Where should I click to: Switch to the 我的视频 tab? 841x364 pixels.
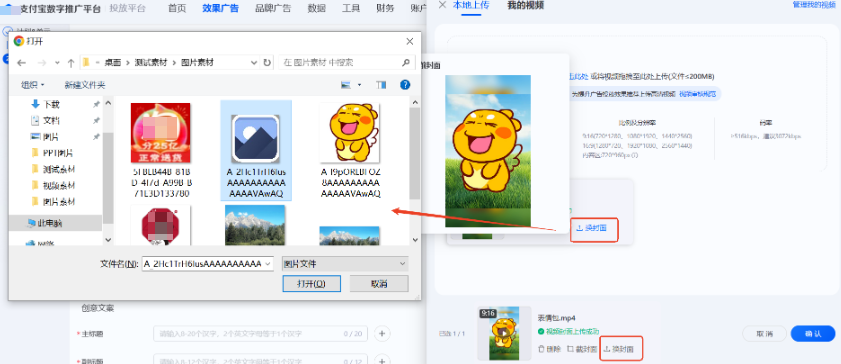point(526,5)
